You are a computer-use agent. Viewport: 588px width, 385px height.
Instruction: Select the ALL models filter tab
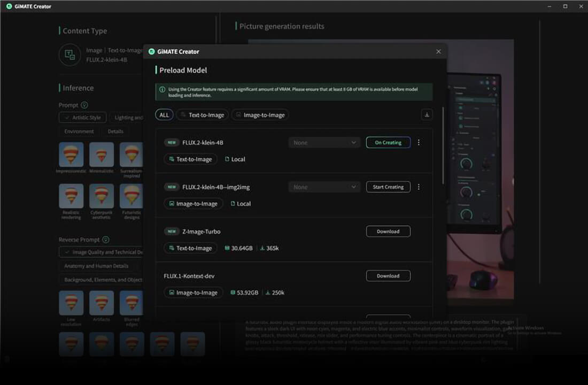pos(164,115)
